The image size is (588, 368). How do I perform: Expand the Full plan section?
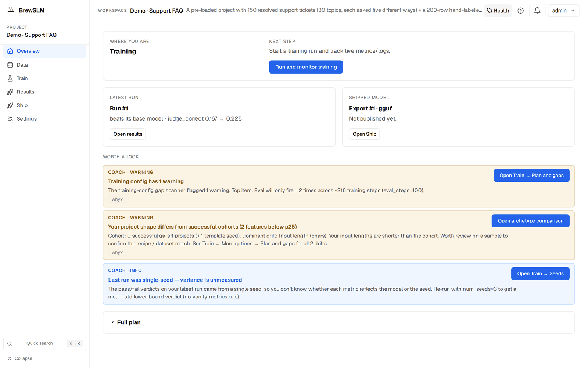pos(339,322)
